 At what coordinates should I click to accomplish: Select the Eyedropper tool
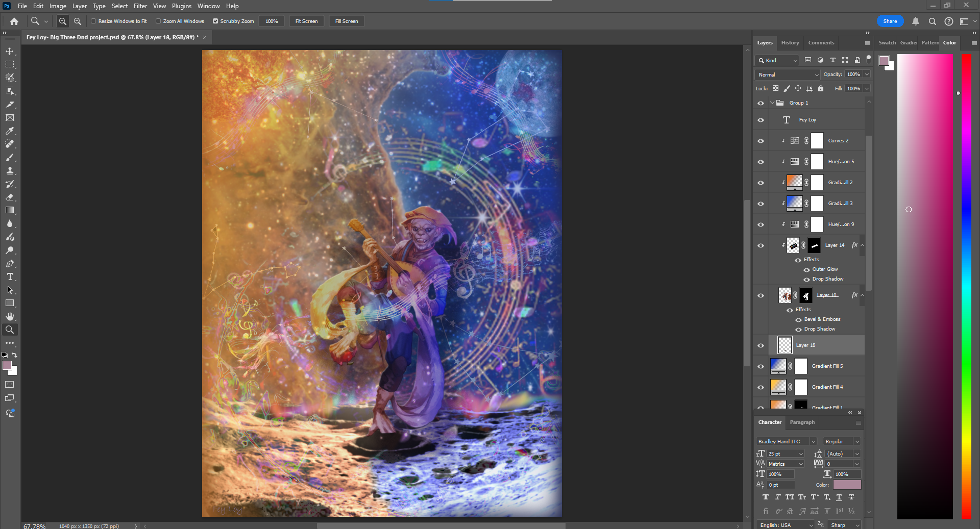[x=10, y=131]
